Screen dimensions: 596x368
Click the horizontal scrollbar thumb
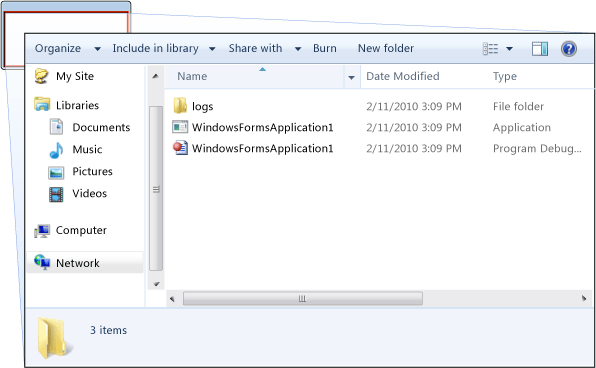point(303,298)
